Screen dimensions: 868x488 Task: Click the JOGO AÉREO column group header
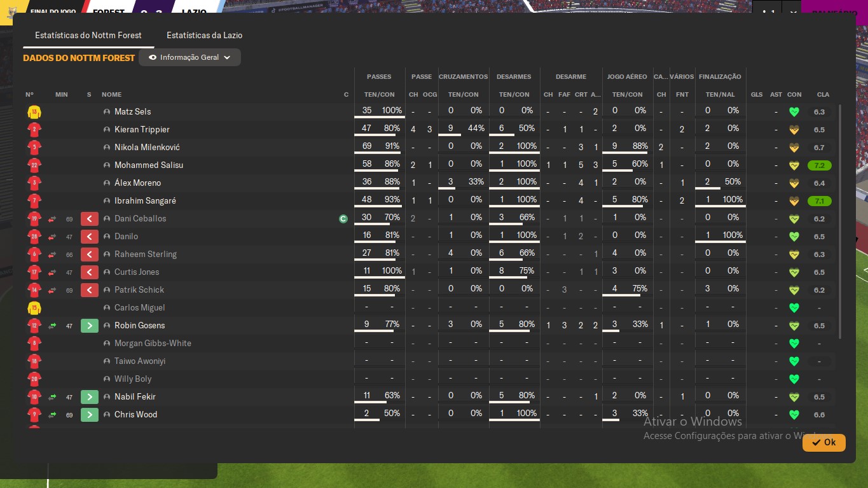[x=627, y=77]
